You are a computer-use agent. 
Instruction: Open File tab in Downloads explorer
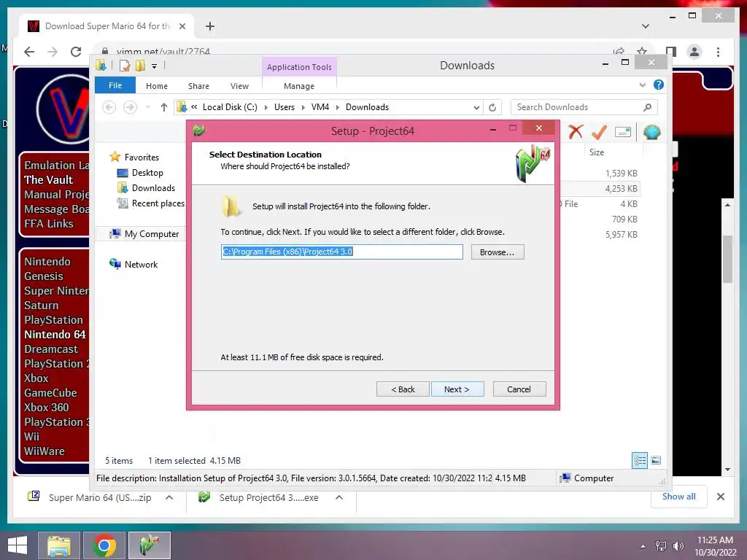click(x=115, y=85)
